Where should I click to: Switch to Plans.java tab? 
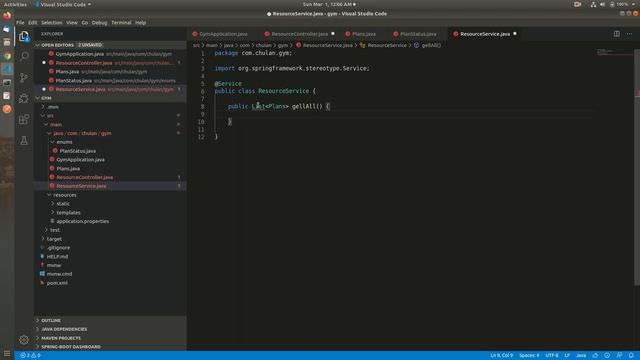point(364,34)
